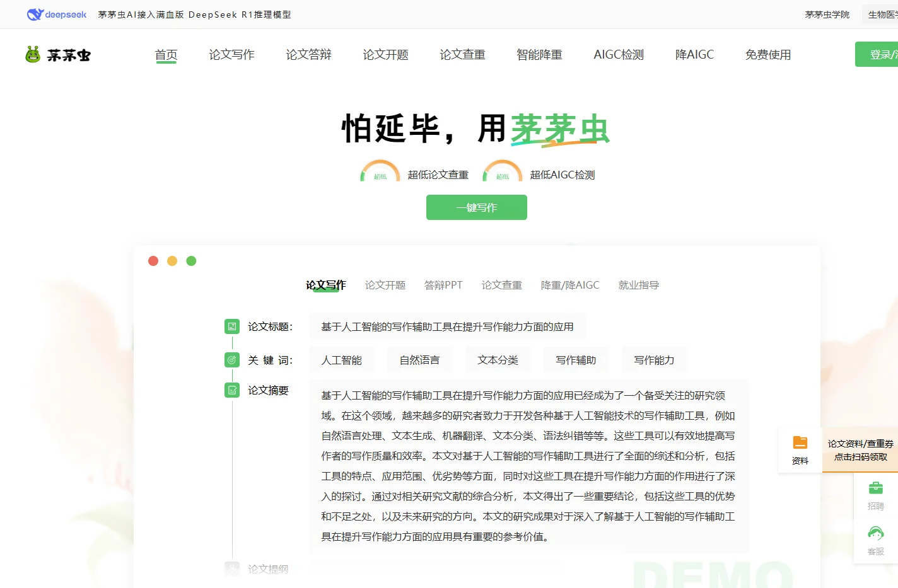The height and width of the screenshot is (588, 898).
Task: Open the 免费使用 menu item
Action: click(768, 55)
